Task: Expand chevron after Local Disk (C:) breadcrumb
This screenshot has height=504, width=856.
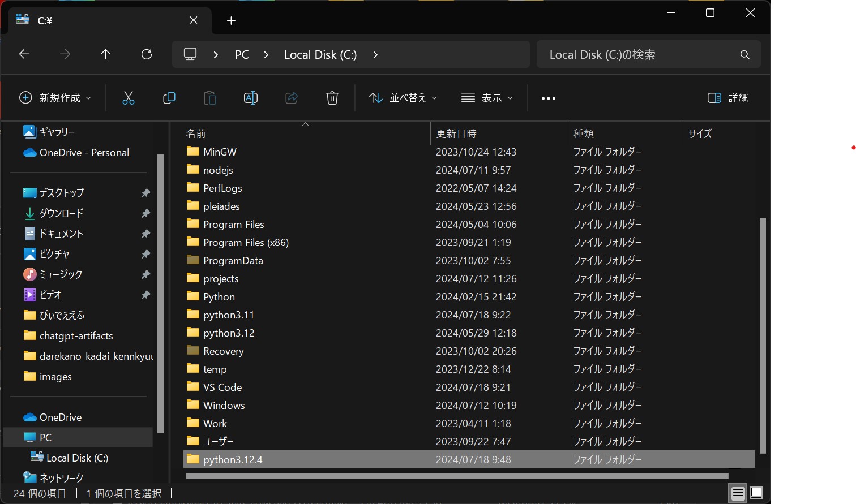Action: pyautogui.click(x=375, y=55)
